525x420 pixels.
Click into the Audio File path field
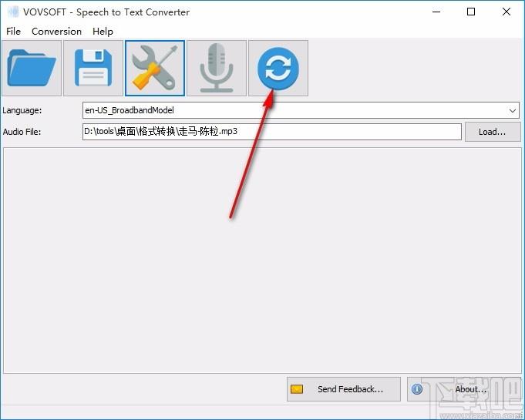272,132
